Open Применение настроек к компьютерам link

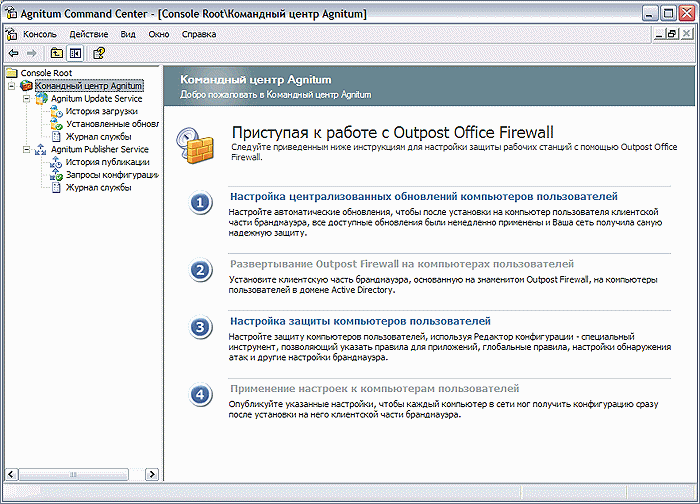375,388
